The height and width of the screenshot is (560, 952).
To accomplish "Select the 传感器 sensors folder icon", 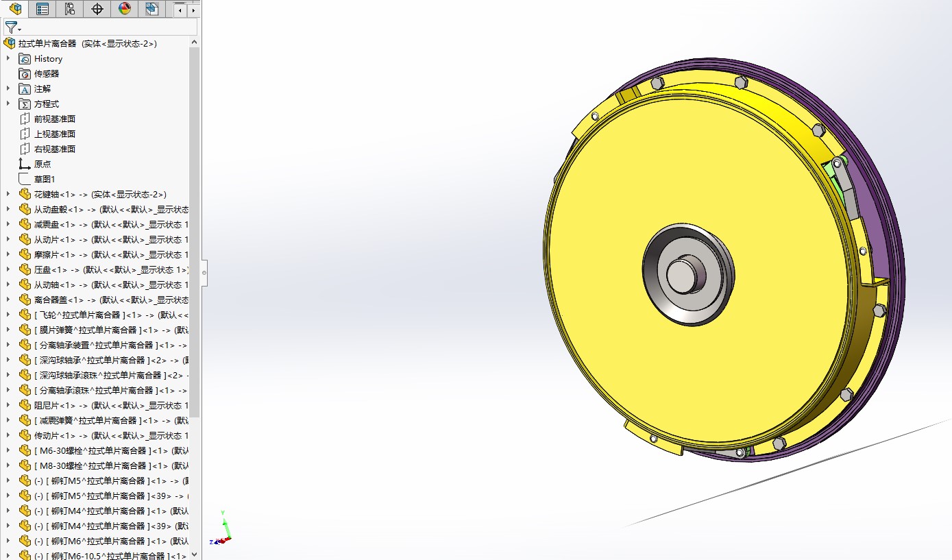I will (25, 74).
